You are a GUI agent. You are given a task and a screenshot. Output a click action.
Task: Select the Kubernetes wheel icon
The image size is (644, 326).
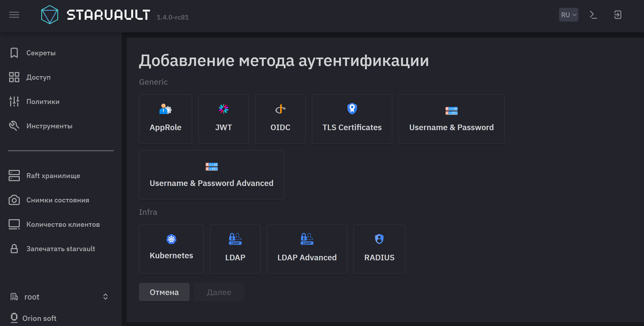[171, 239]
